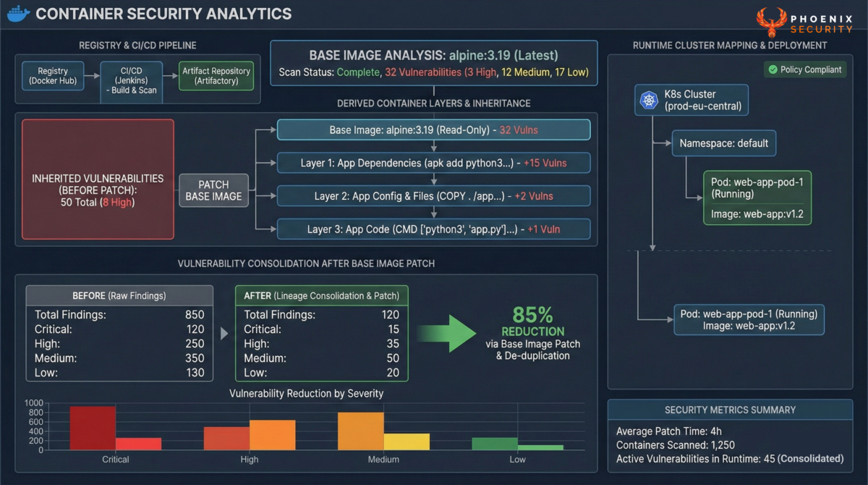Expand Layer 1: App Dependencies row
The height and width of the screenshot is (485, 868).
click(x=433, y=163)
